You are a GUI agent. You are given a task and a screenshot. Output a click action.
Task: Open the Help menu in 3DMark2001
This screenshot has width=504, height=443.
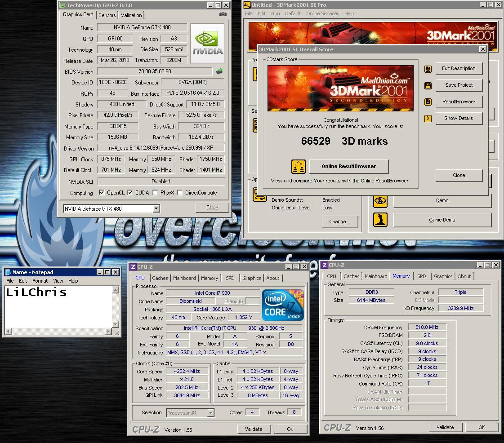point(349,13)
